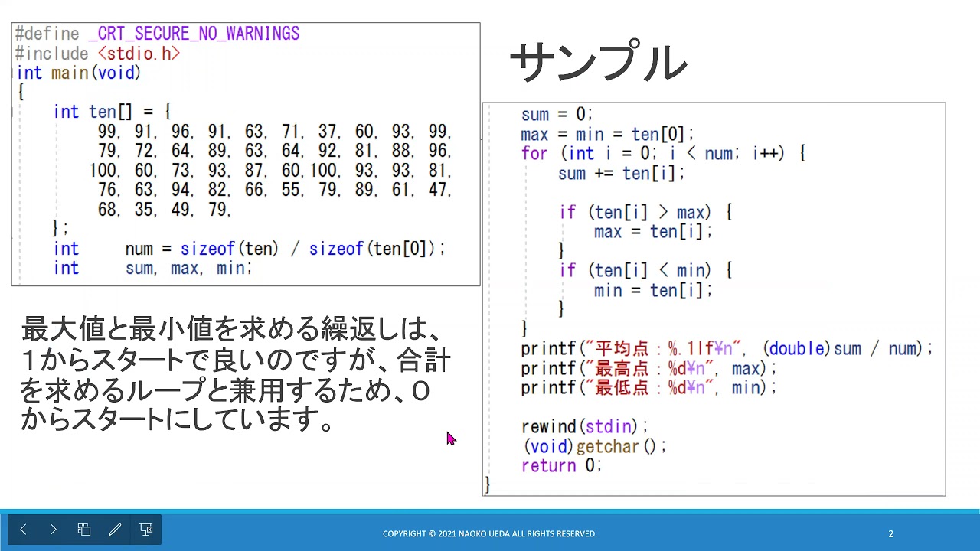Click the explanation line ending 合計

click(x=236, y=360)
